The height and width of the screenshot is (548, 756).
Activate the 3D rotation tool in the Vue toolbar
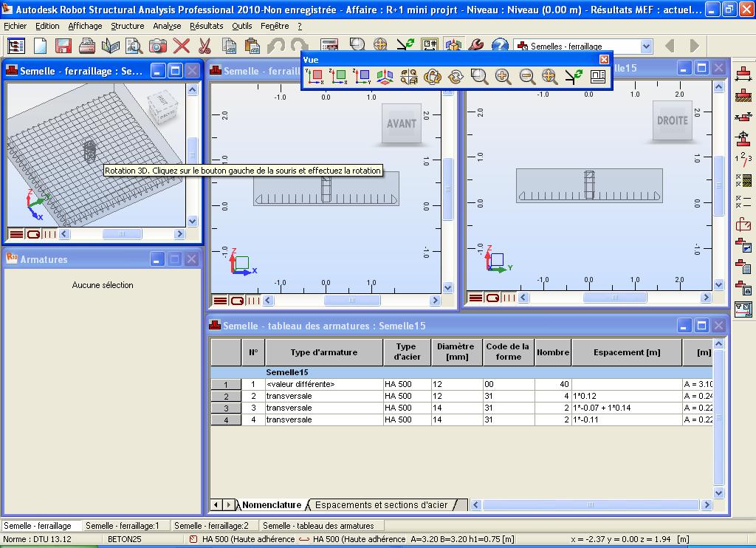(x=433, y=76)
